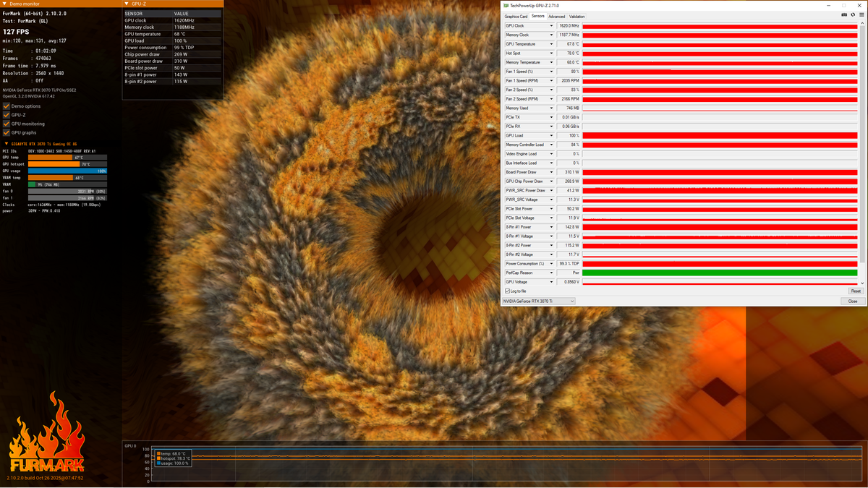Screen dimensions: 868x488
Task: Click the GPU usage bar in FurMark monitor
Action: pos(67,171)
